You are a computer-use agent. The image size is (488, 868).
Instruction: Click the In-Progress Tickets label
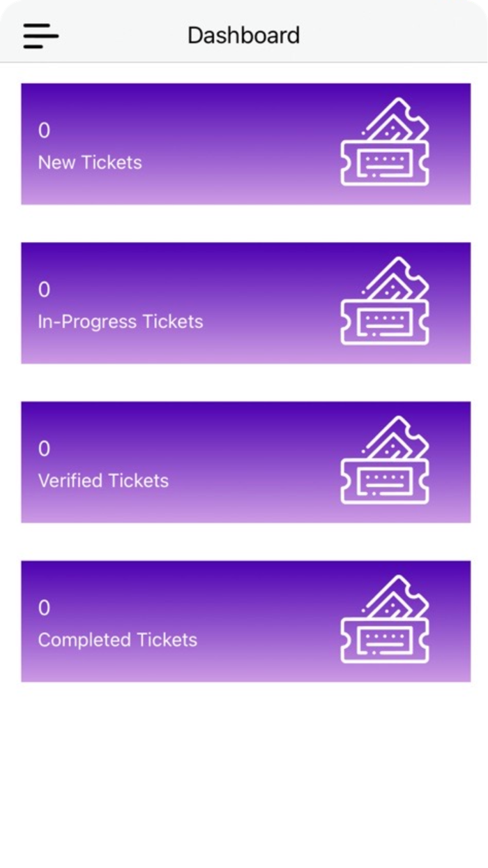(121, 322)
